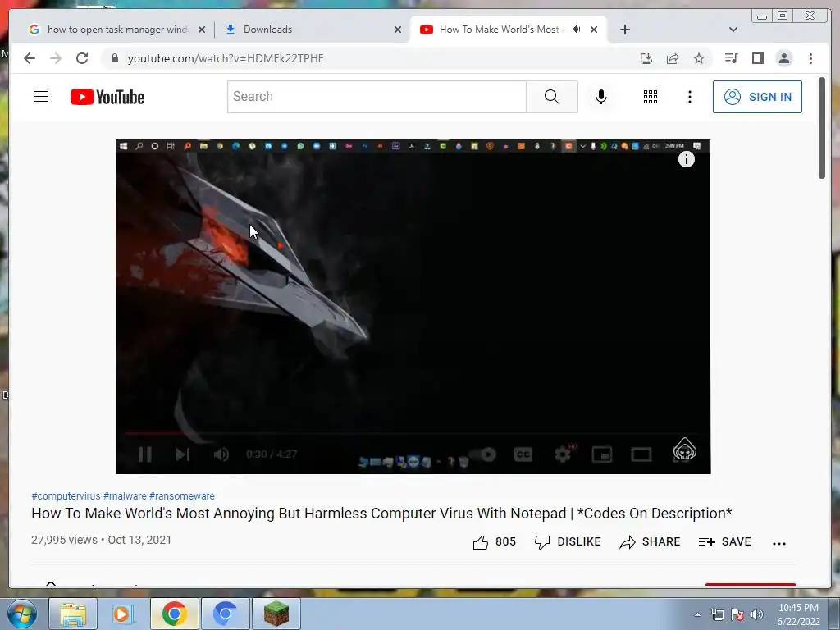Open the tab search dropdown
Image resolution: width=840 pixels, height=630 pixels.
coord(733,30)
